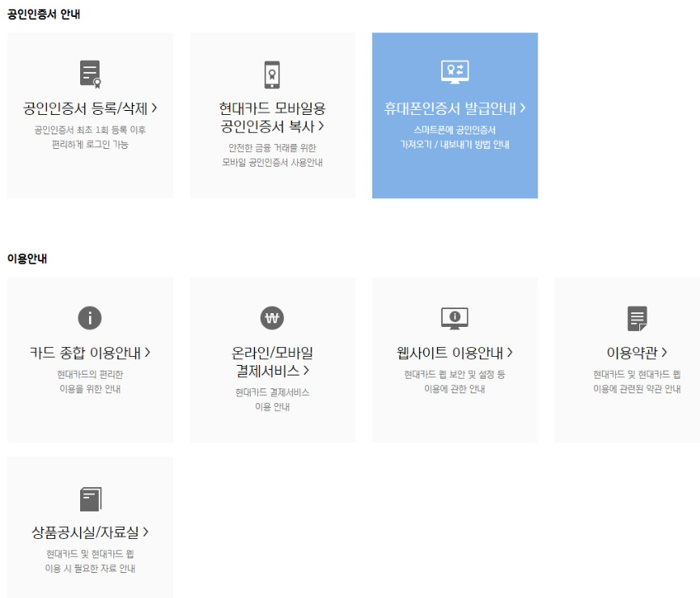Open 휴대폰인증서 발급안내 link
Image resolution: width=700 pixels, height=598 pixels.
pyautogui.click(x=455, y=108)
